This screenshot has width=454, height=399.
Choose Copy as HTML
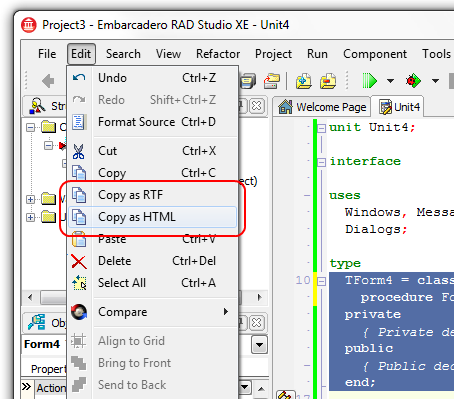click(153, 217)
